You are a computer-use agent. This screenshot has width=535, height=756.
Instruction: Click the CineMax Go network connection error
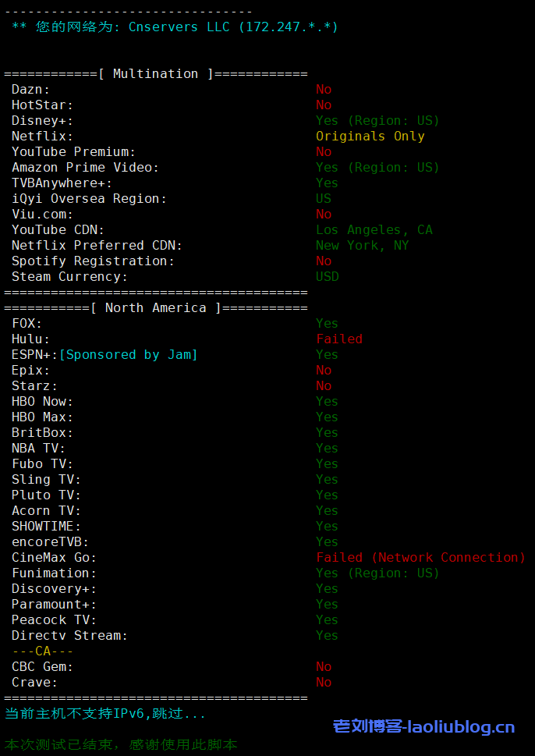[x=420, y=558]
